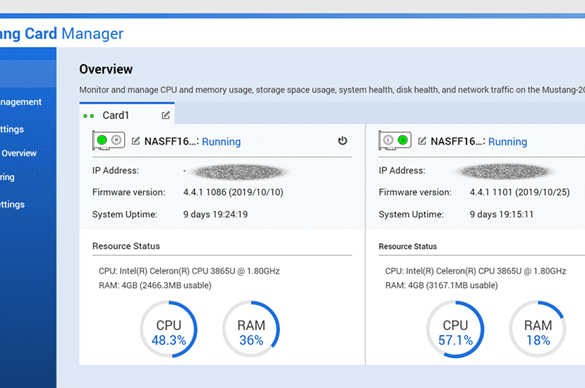This screenshot has height=388, width=585.
Task: Click the Overview page heading
Action: (106, 69)
